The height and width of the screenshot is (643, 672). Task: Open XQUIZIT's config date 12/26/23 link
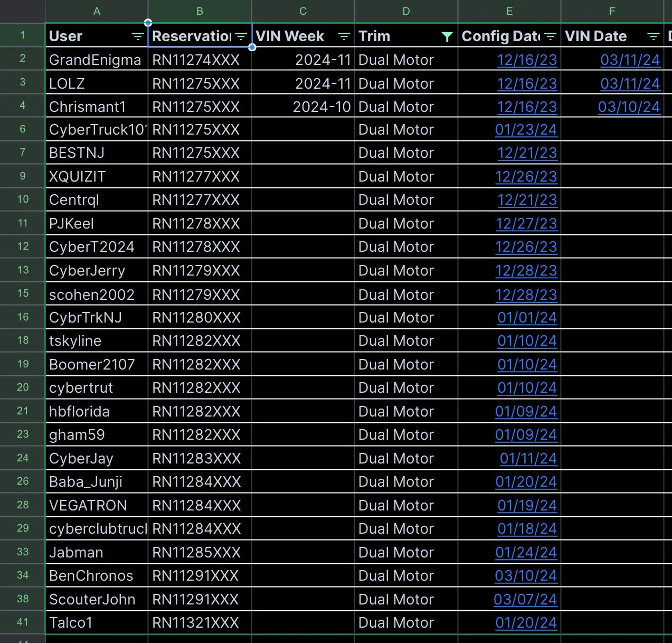coord(526,177)
